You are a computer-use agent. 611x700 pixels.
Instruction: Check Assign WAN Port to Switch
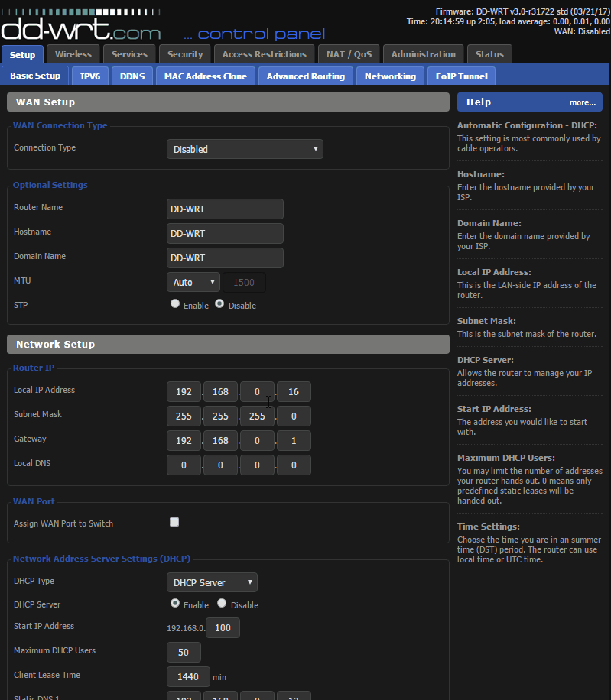pyautogui.click(x=174, y=522)
